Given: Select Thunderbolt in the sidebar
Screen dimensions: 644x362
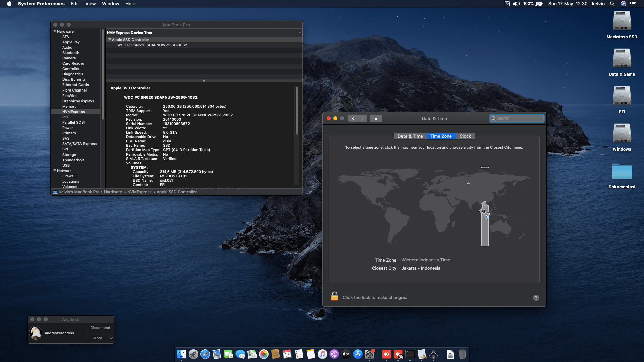Looking at the screenshot, I should pyautogui.click(x=73, y=160).
